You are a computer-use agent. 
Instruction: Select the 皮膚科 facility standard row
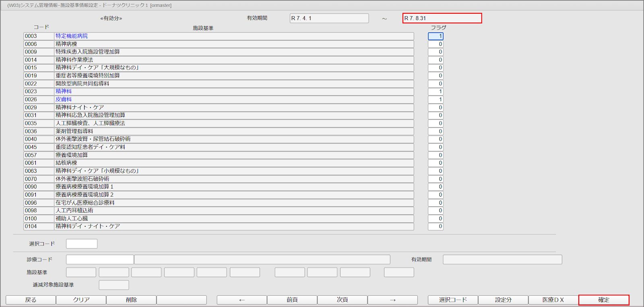coord(233,100)
